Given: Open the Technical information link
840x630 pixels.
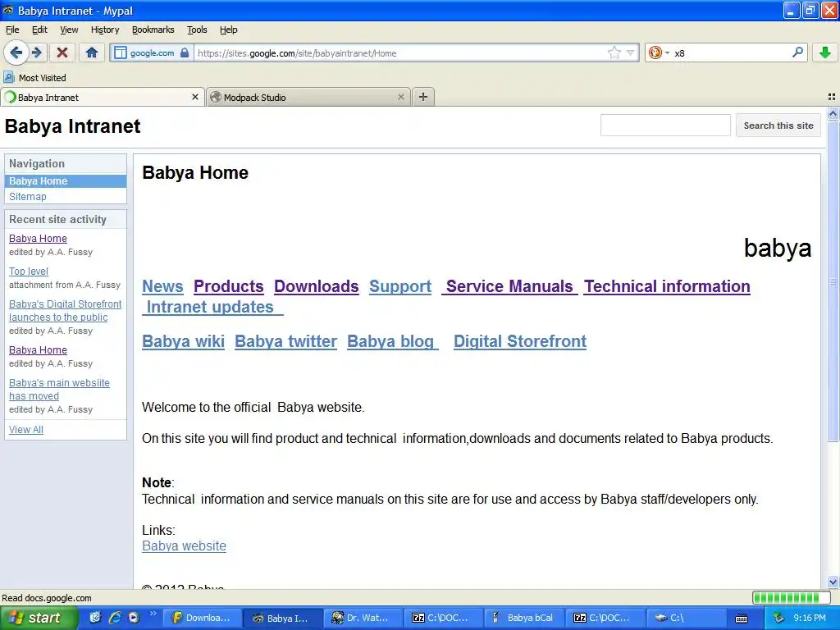Looking at the screenshot, I should 667,286.
